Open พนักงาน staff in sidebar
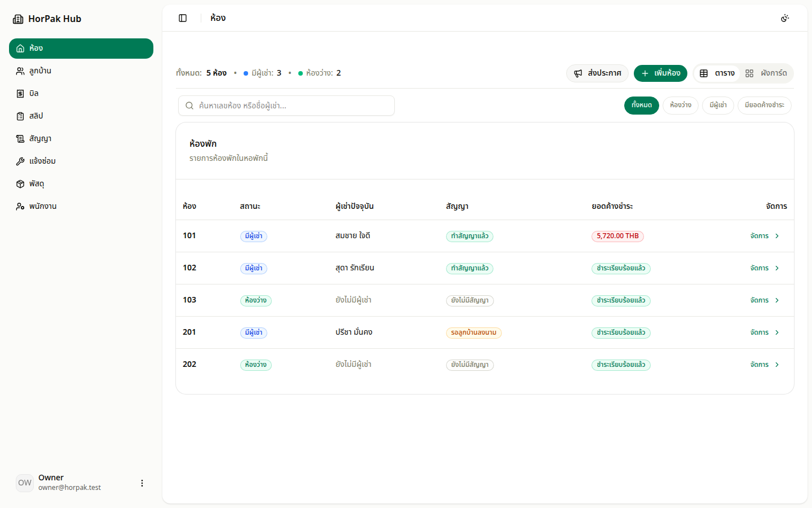 [x=81, y=207]
